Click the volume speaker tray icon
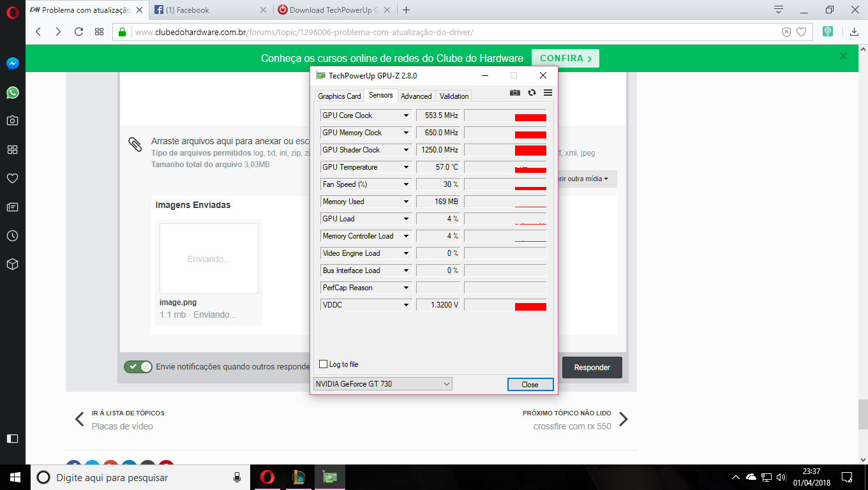 (781, 477)
